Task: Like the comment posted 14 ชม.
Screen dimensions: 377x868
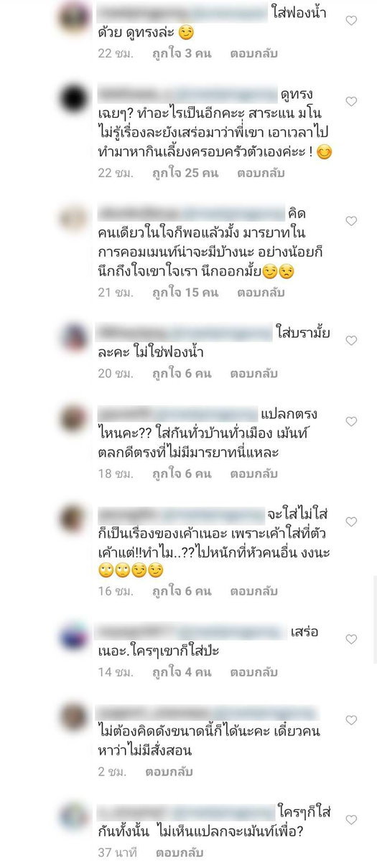Action: [x=351, y=639]
